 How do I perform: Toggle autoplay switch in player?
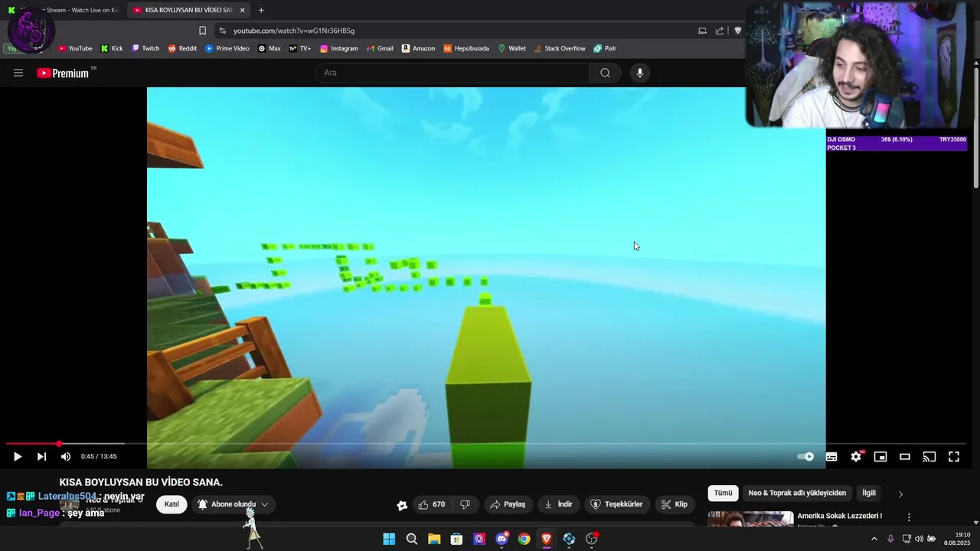click(x=805, y=457)
